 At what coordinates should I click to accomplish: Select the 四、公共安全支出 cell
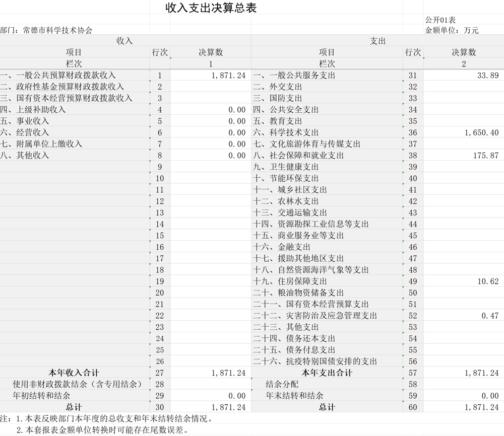coord(327,109)
